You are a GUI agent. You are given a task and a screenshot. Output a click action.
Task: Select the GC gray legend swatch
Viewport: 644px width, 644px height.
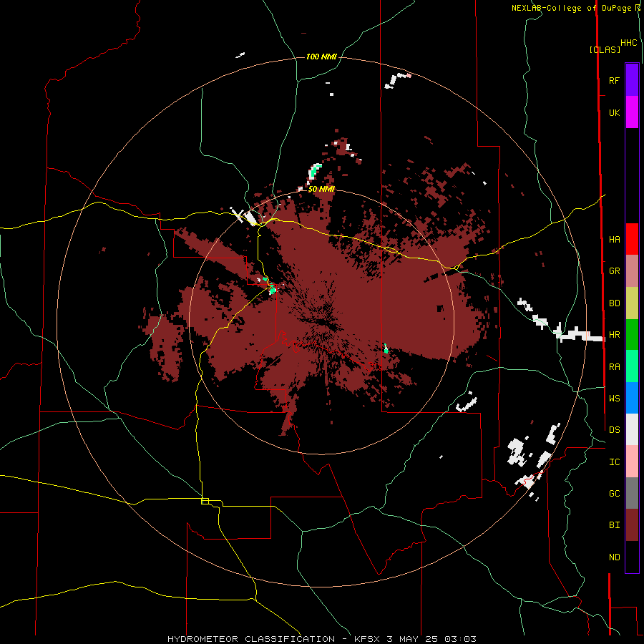click(x=632, y=493)
